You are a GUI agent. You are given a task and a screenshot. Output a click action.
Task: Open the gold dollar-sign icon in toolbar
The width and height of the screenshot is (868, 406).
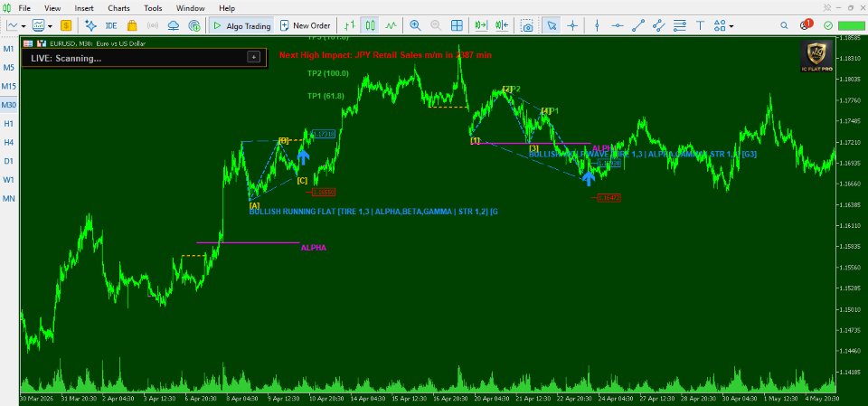tap(66, 25)
